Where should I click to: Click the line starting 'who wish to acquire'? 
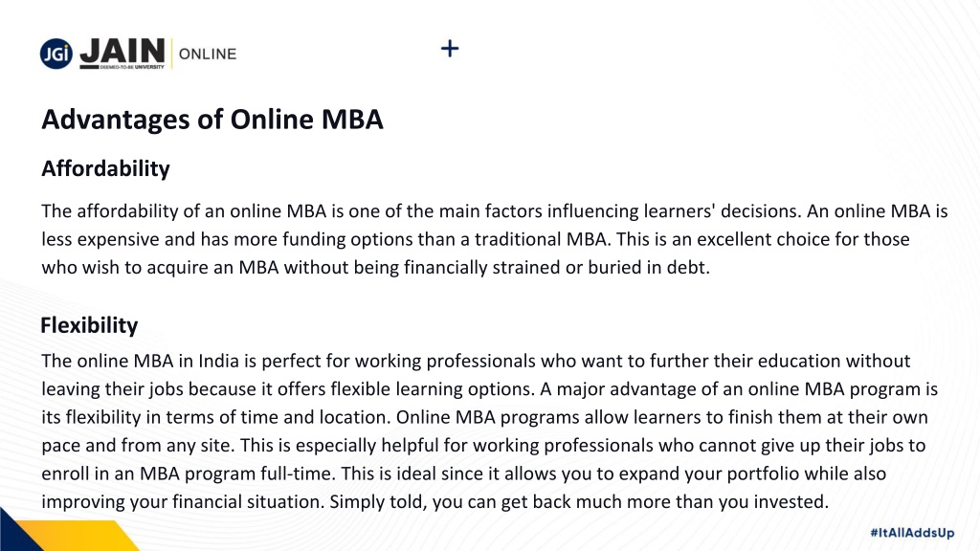coord(375,268)
